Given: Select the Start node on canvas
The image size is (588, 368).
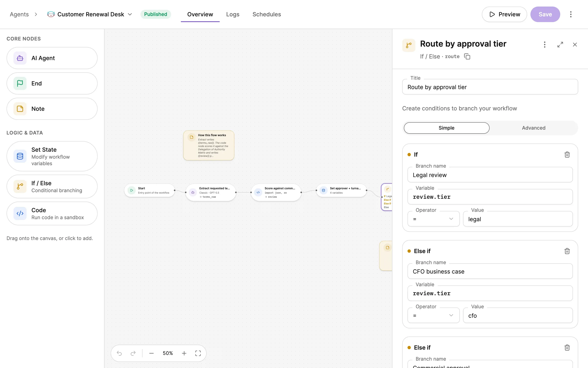Looking at the screenshot, I should [x=149, y=190].
